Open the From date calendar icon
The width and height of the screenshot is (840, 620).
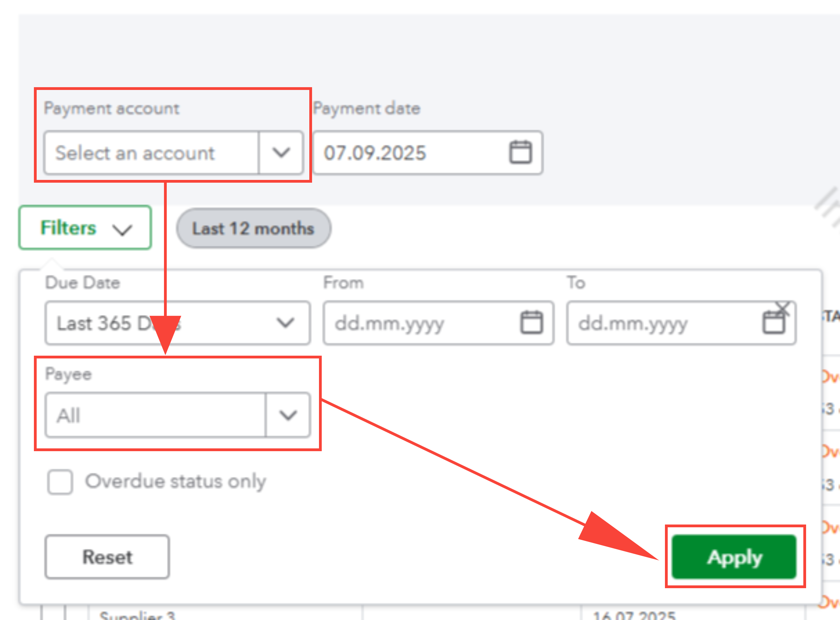[531, 322]
